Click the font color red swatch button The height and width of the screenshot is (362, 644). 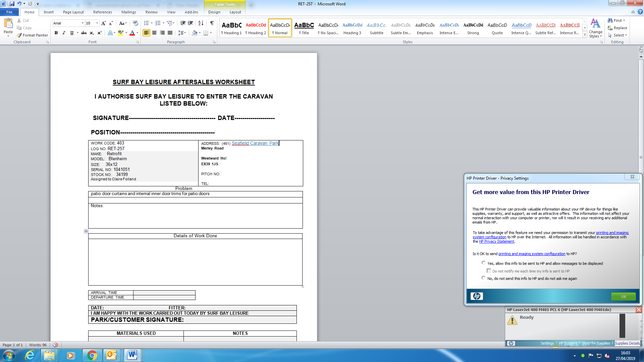click(132, 33)
